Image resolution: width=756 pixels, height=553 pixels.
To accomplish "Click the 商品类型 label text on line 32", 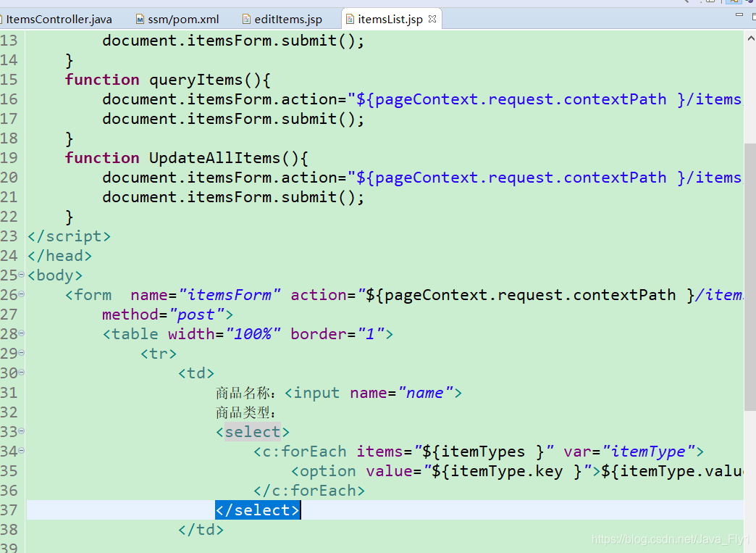I will (x=245, y=412).
